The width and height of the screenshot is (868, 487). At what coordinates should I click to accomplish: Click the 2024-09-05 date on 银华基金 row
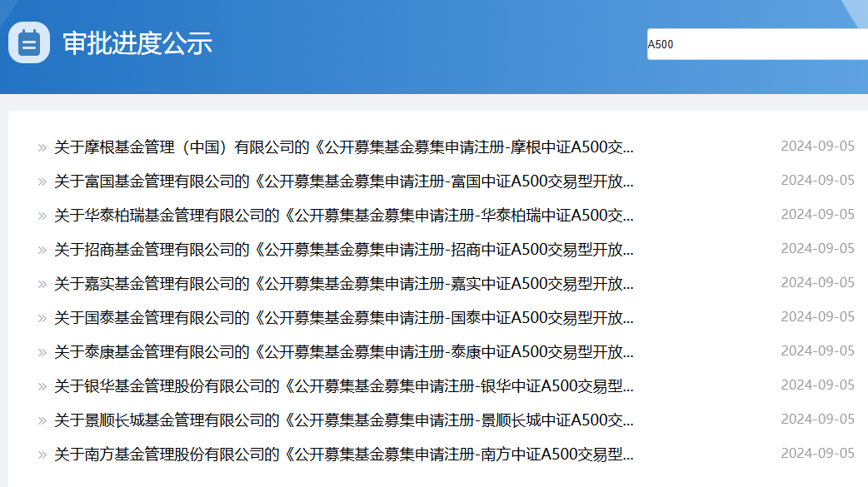tap(818, 385)
